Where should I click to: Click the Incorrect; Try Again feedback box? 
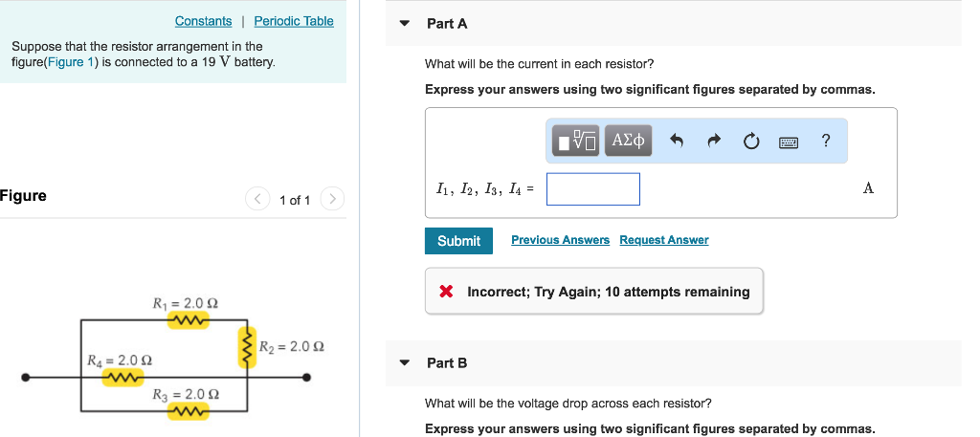point(593,291)
